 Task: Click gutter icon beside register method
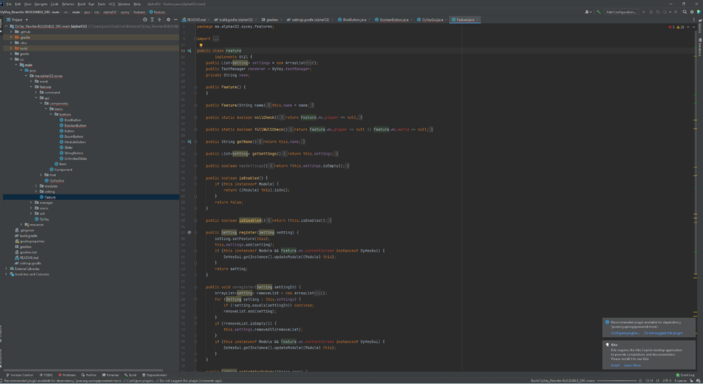pyautogui.click(x=189, y=232)
